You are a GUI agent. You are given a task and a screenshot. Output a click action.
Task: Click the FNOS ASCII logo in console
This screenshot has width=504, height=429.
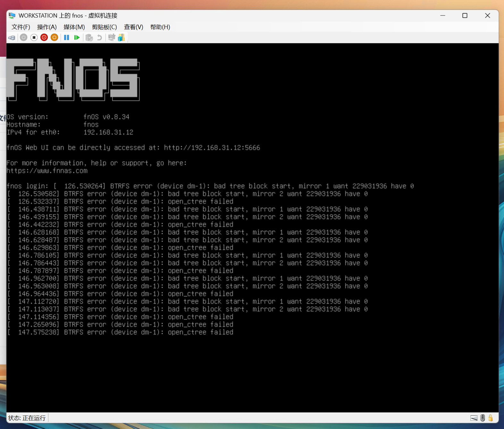(73, 80)
